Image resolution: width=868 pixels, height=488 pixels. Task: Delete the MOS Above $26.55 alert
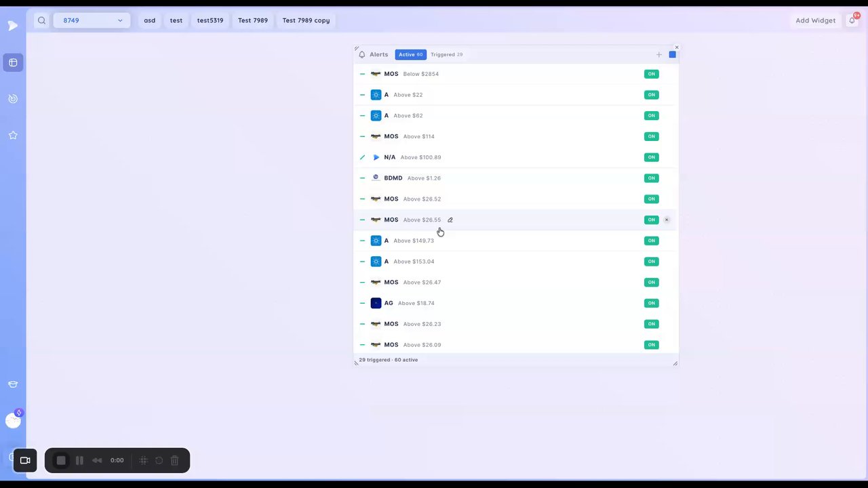point(667,220)
